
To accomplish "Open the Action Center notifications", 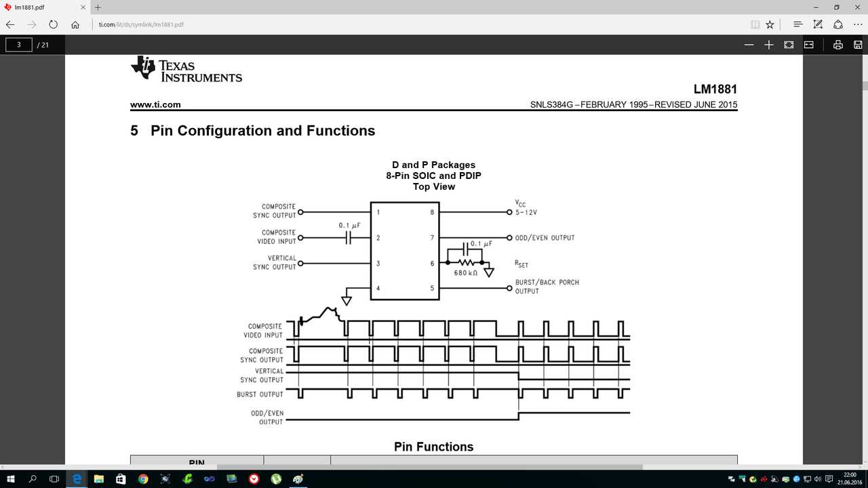I will (830, 479).
